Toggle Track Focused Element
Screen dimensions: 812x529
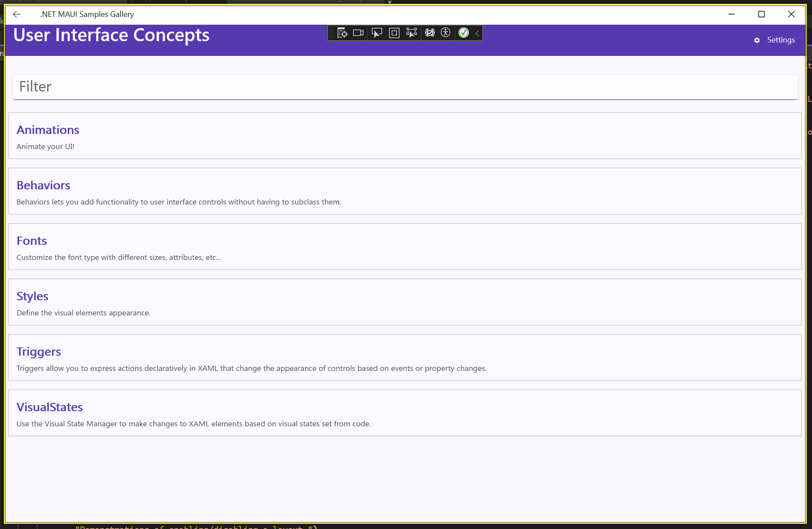[411, 33]
